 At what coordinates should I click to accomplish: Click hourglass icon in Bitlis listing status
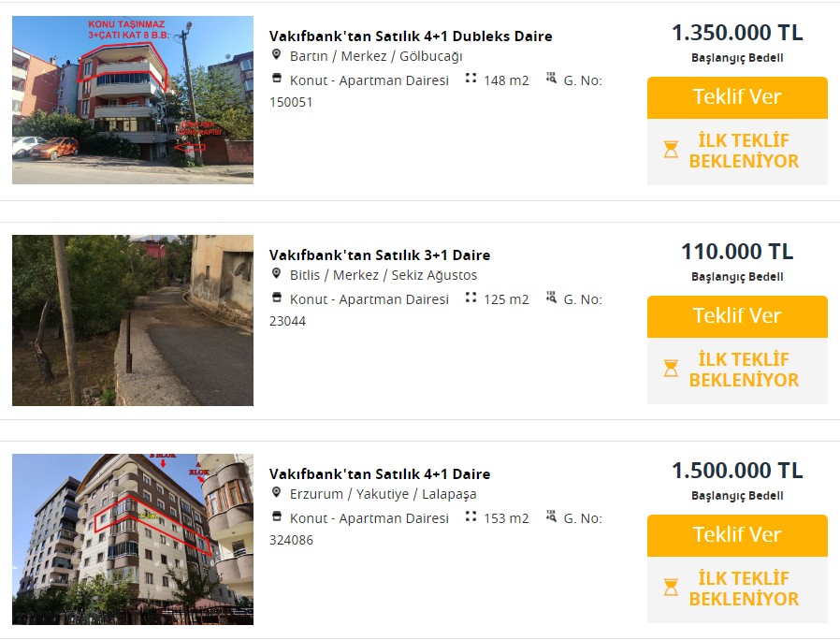tap(671, 369)
